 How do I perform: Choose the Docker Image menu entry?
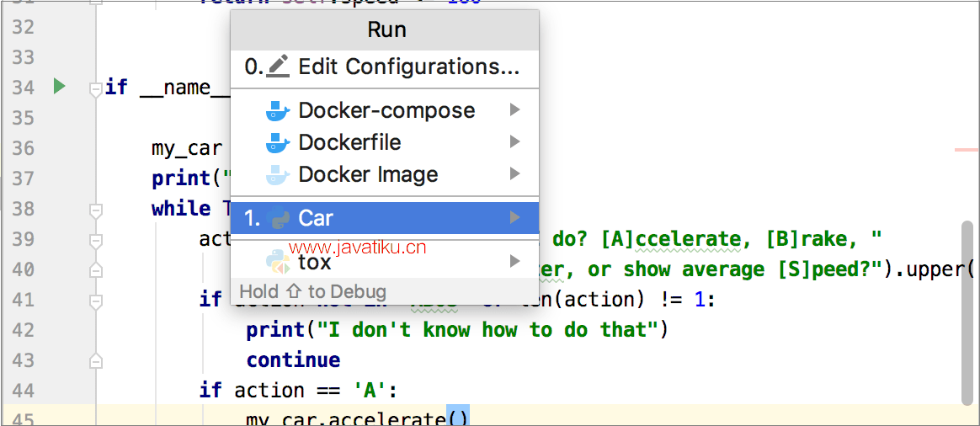click(x=385, y=174)
